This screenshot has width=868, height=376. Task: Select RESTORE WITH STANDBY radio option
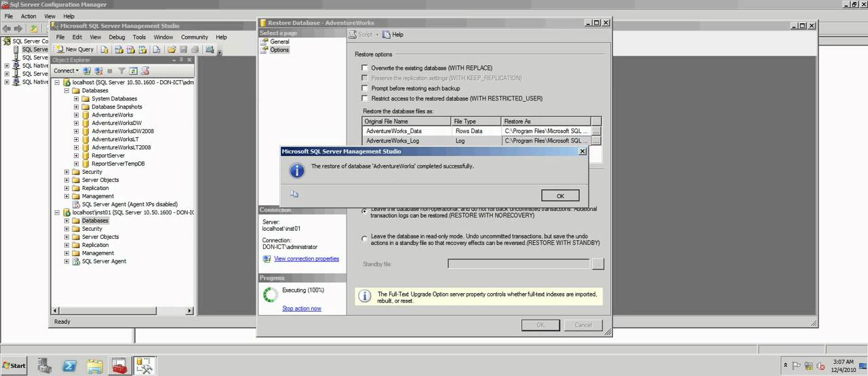(365, 238)
